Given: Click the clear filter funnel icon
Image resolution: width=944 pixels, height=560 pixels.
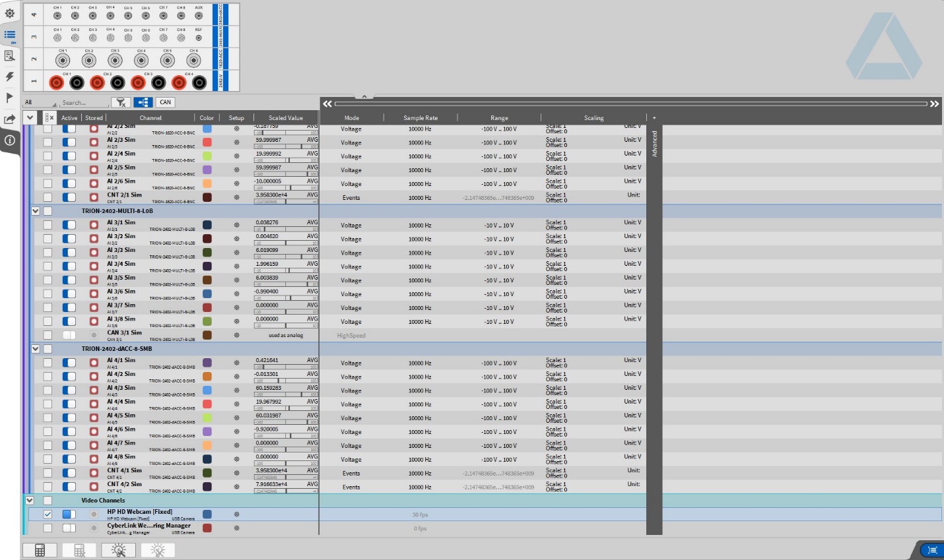Looking at the screenshot, I should click(120, 102).
